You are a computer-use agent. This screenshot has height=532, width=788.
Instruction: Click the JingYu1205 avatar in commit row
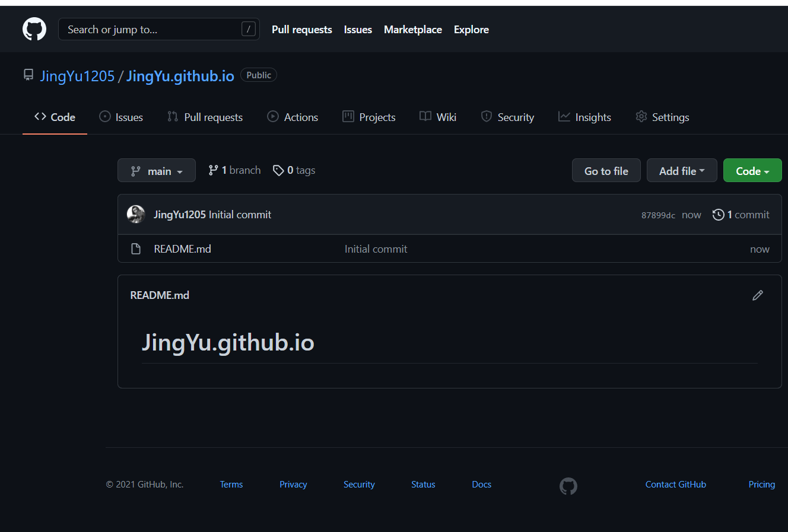pos(136,214)
